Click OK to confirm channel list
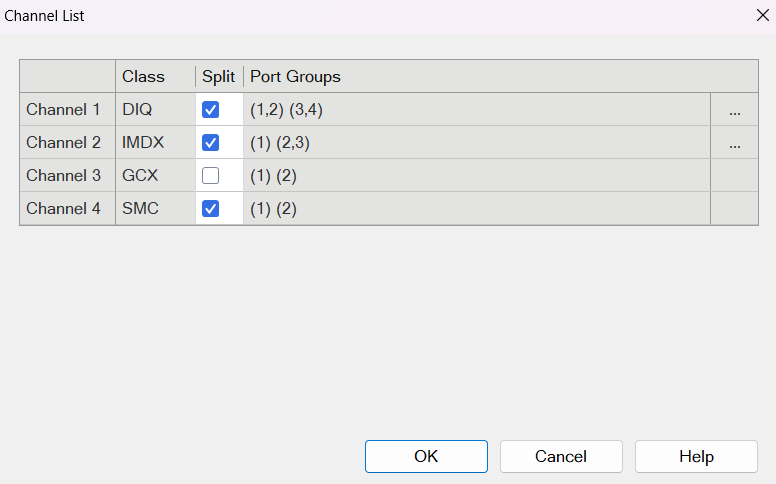This screenshot has width=776, height=484. [x=426, y=456]
